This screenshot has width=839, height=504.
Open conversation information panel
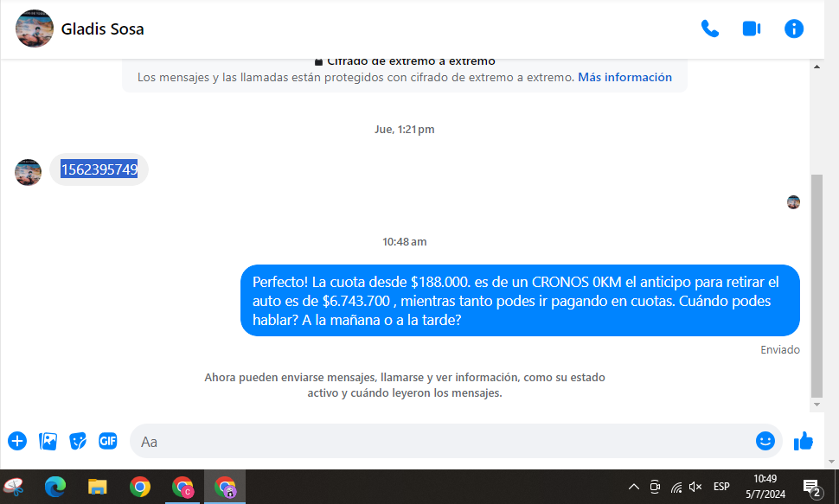pyautogui.click(x=793, y=29)
